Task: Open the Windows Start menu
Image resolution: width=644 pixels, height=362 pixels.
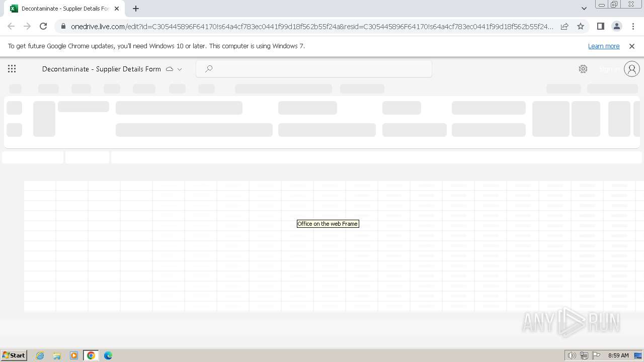Action: [14, 355]
